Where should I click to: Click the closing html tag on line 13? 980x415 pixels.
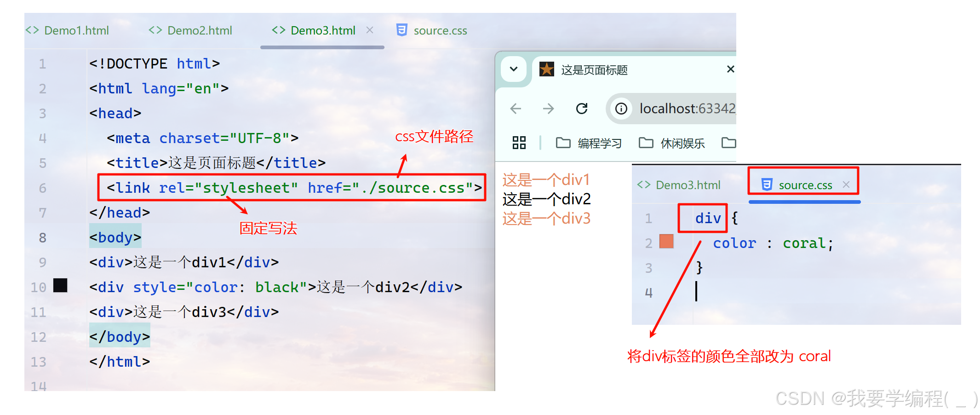120,362
